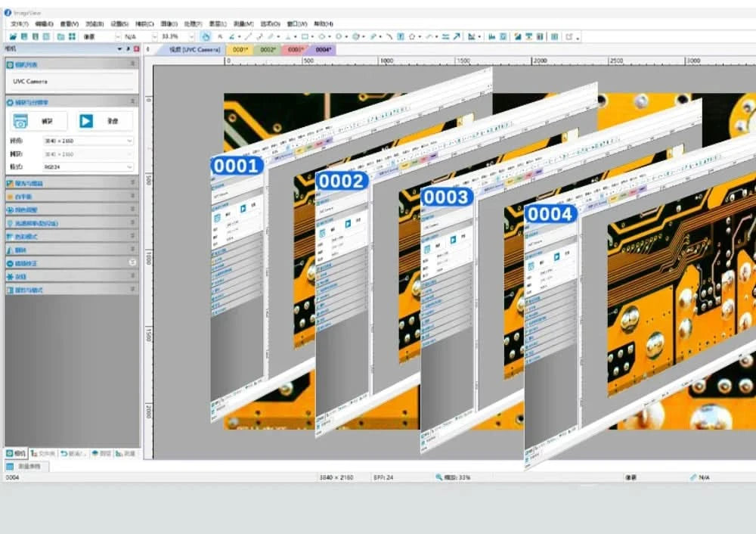Click the open file icon in toolbar
This screenshot has height=534, width=756.
13,36
